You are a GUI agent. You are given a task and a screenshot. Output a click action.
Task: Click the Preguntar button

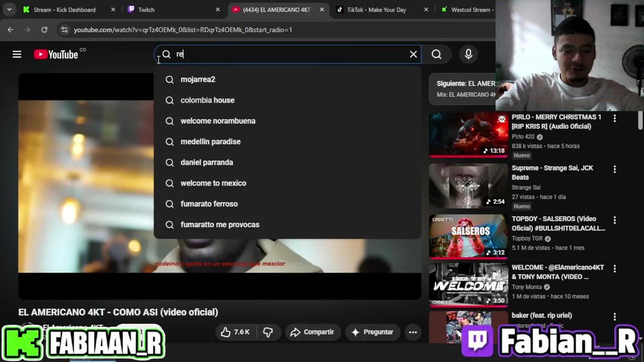click(372, 332)
